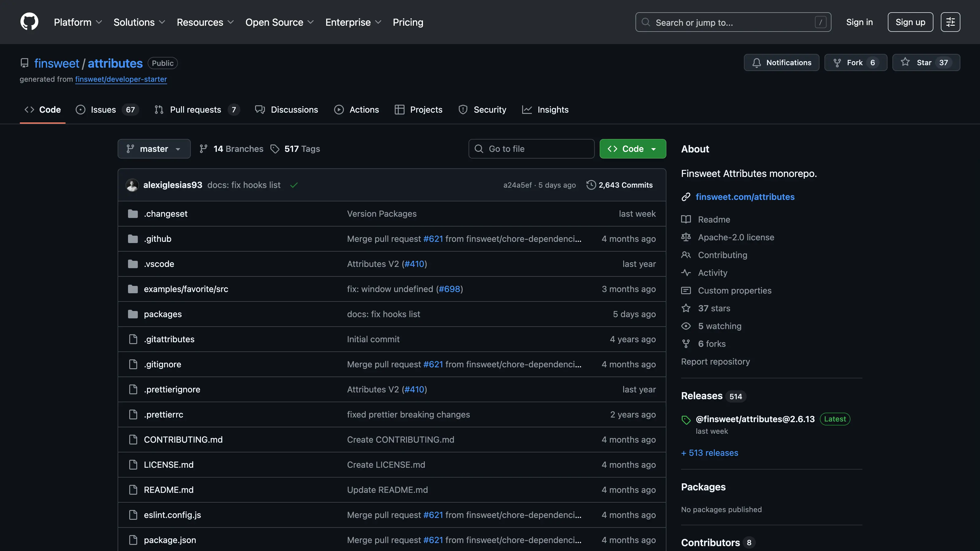Click the LICENSE.md file icon

(x=133, y=465)
